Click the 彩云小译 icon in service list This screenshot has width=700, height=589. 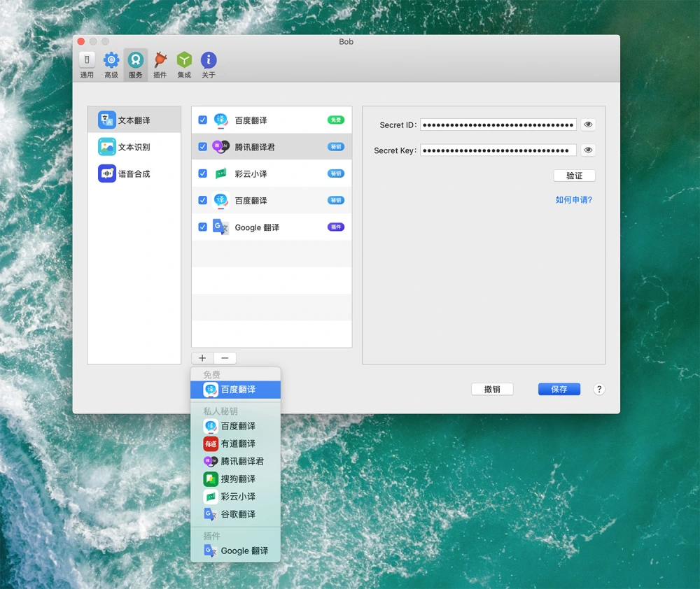(x=220, y=173)
